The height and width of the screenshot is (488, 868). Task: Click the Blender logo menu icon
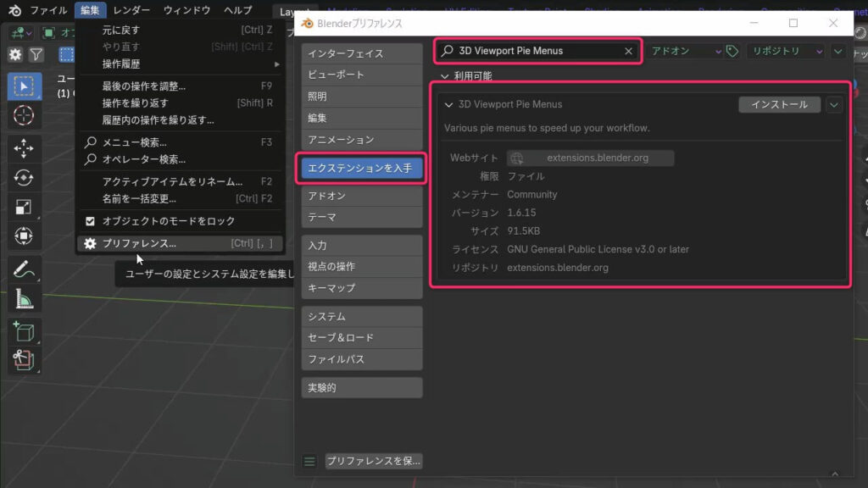(x=14, y=10)
